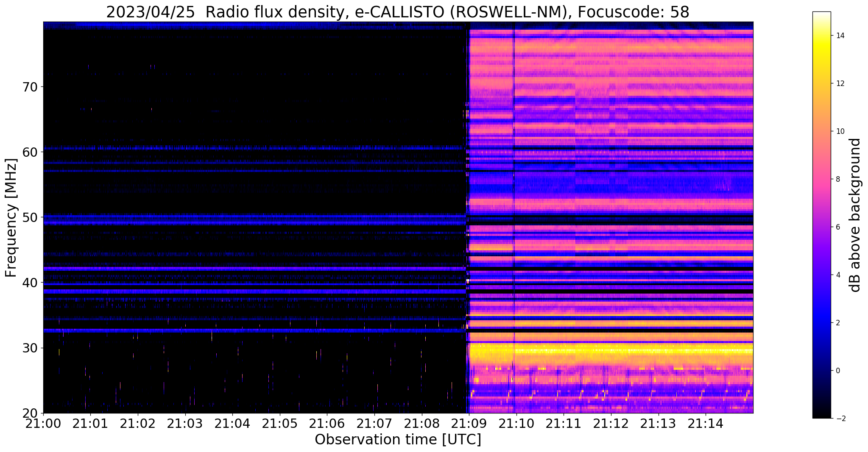Click the 50 MHz frequency tick label

(x=29, y=217)
